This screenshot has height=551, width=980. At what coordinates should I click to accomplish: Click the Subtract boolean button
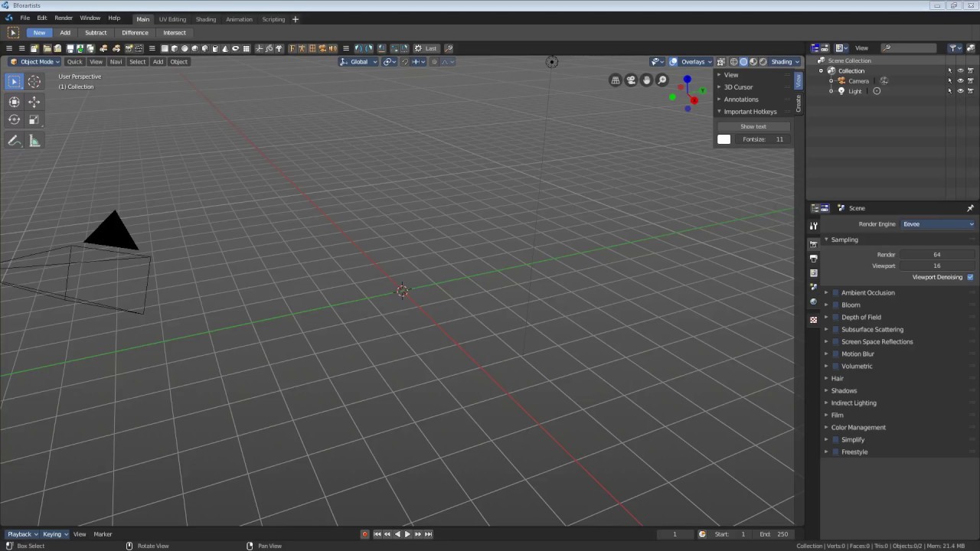(96, 33)
